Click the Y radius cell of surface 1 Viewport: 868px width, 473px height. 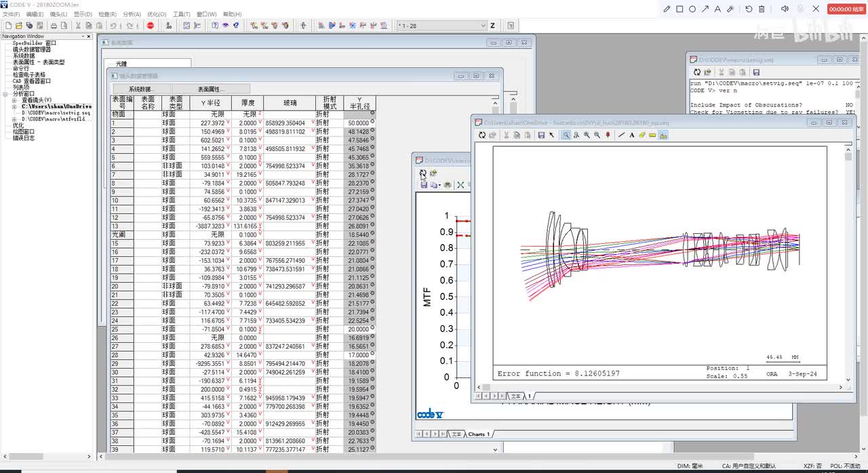pyautogui.click(x=212, y=123)
